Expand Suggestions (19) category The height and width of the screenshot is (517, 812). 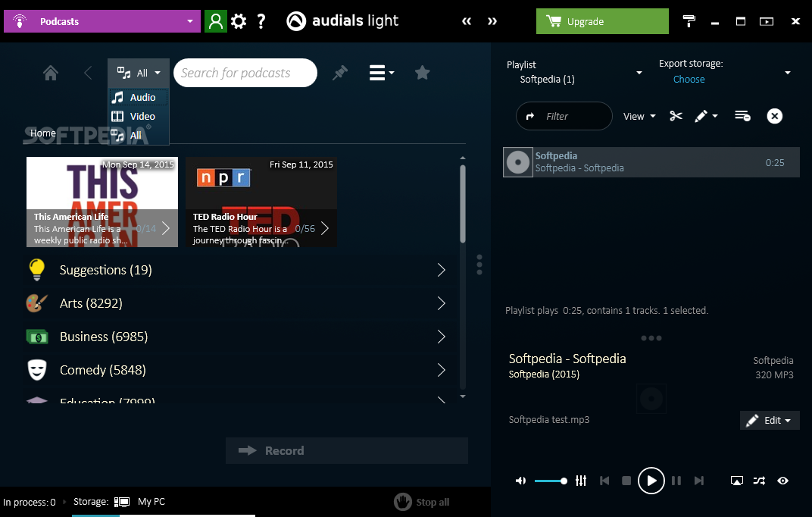point(236,270)
